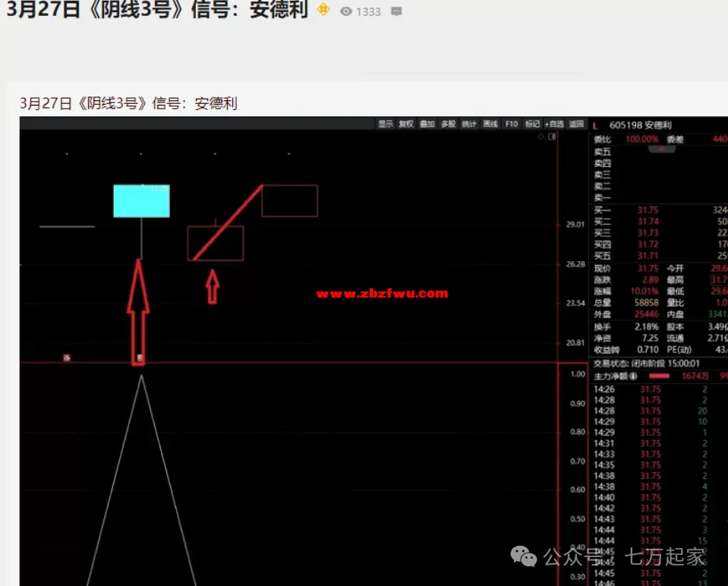Viewport: 728px width, 586px height.
Task: Click the 26.28 price axis label
Action: pyautogui.click(x=575, y=264)
